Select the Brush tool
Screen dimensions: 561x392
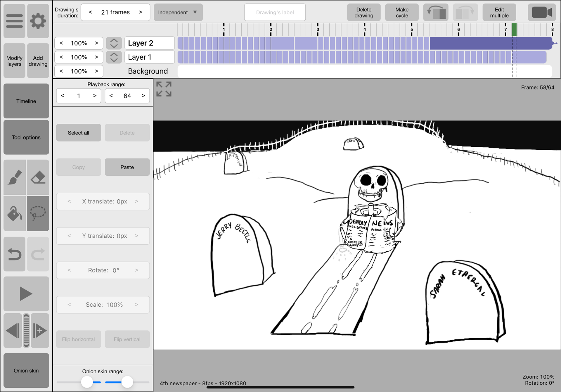point(15,177)
